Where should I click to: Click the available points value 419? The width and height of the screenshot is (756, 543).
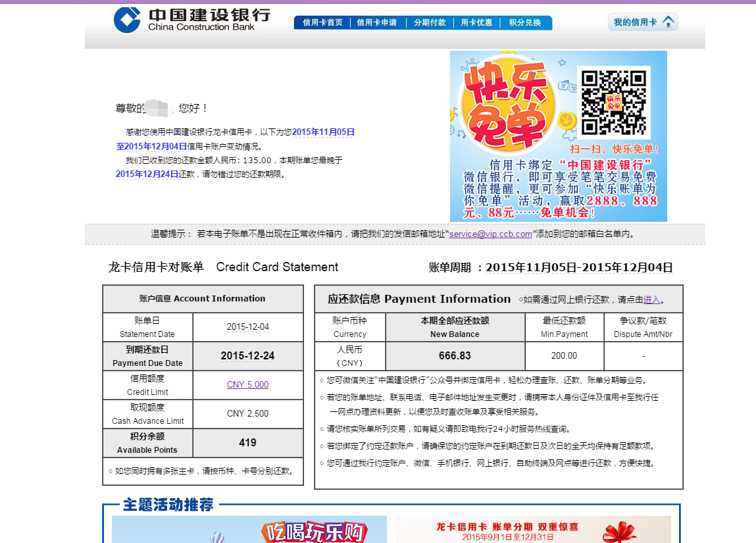[248, 443]
